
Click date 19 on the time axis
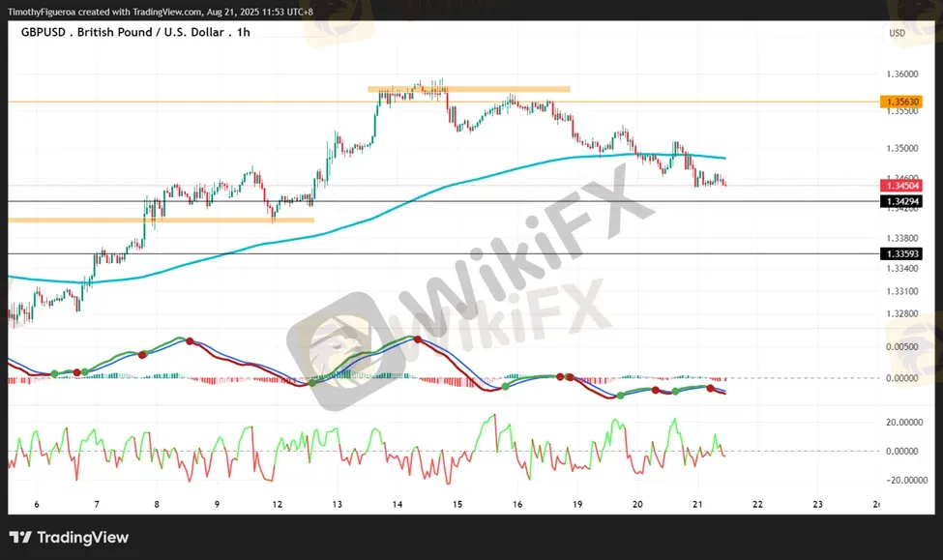(577, 504)
